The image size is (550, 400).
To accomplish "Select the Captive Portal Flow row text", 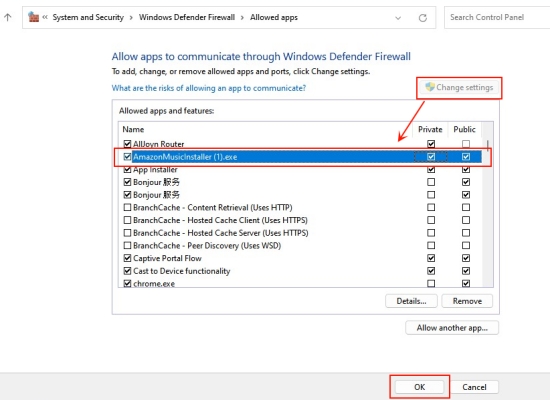I will 167,258.
